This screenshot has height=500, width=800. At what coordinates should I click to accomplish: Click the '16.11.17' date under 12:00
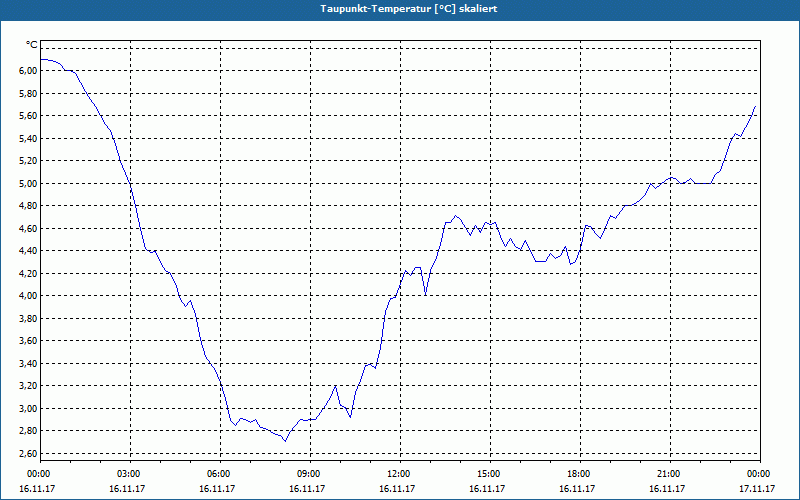coord(397,489)
